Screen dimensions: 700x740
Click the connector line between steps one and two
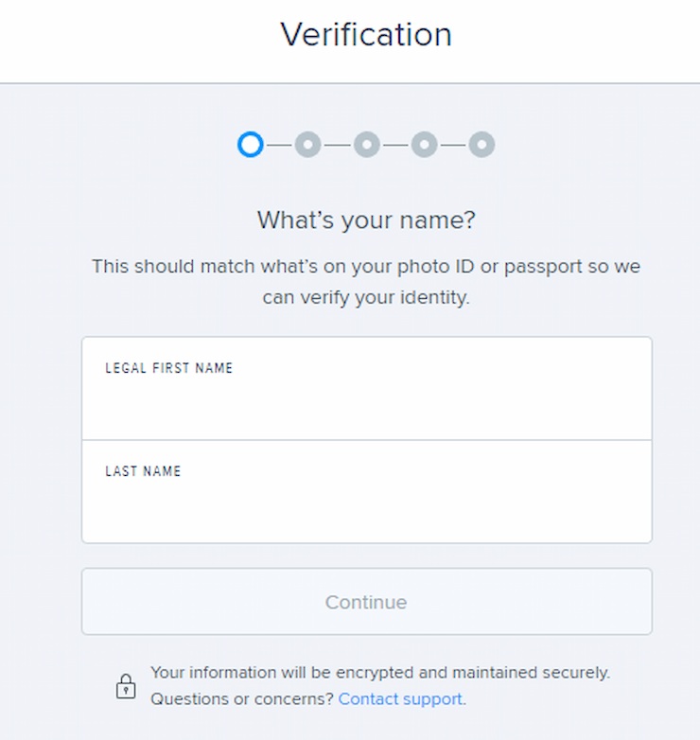point(279,145)
